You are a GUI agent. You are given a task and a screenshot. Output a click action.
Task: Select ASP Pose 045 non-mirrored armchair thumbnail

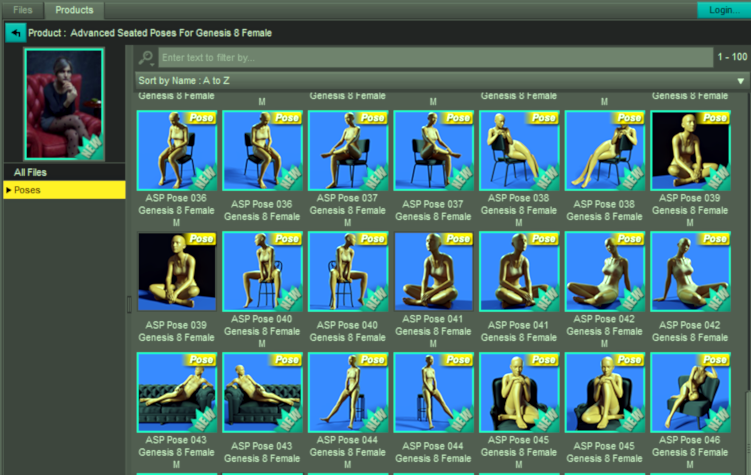(x=604, y=393)
